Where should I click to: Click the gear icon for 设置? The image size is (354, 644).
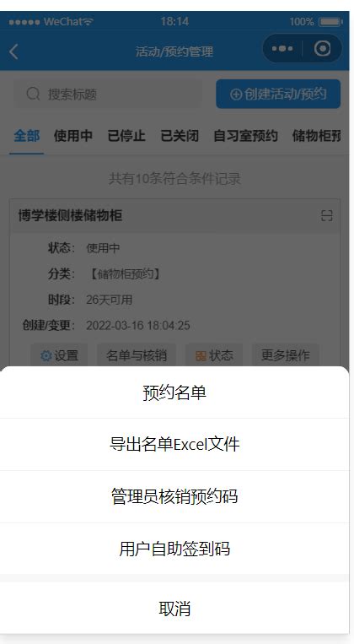[x=46, y=355]
